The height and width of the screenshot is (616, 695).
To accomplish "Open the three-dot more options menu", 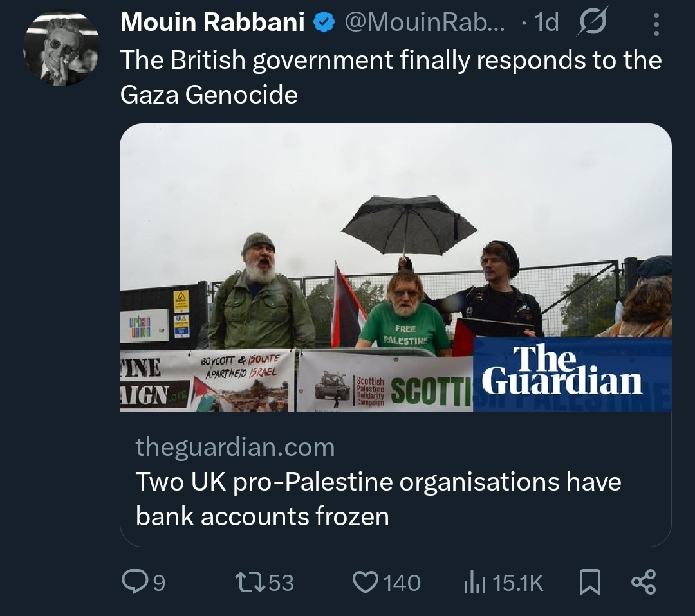I will (656, 24).
